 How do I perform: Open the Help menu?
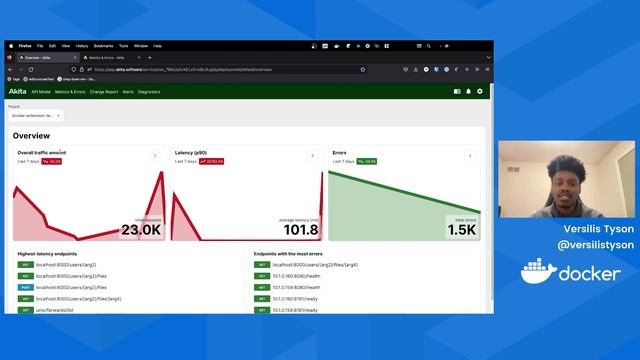(x=158, y=46)
